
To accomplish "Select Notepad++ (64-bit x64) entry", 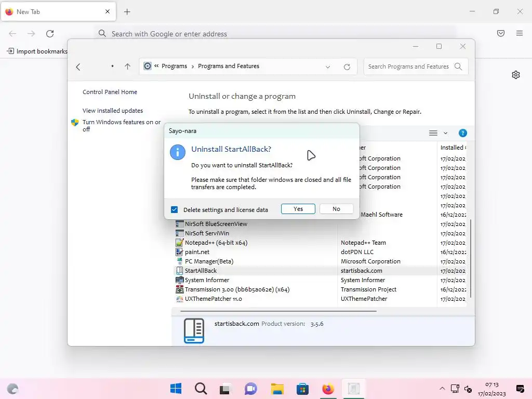I will coord(216,243).
